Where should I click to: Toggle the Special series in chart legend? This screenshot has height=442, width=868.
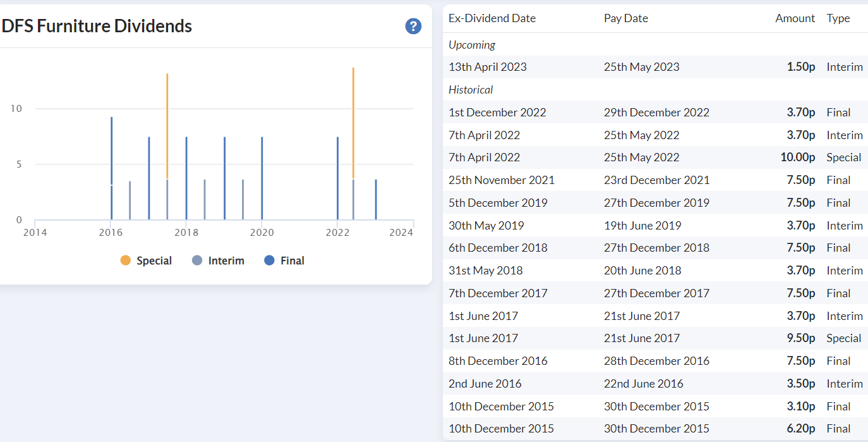point(146,261)
